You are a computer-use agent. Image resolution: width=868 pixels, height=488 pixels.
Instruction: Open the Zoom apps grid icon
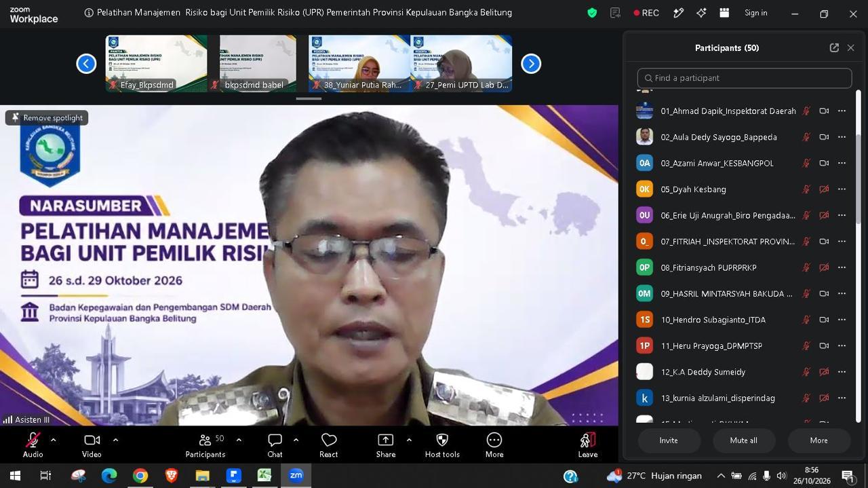coord(724,13)
